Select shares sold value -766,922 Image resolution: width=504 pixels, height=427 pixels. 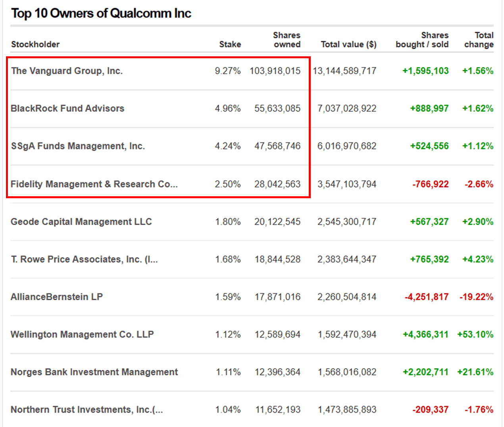pyautogui.click(x=431, y=184)
